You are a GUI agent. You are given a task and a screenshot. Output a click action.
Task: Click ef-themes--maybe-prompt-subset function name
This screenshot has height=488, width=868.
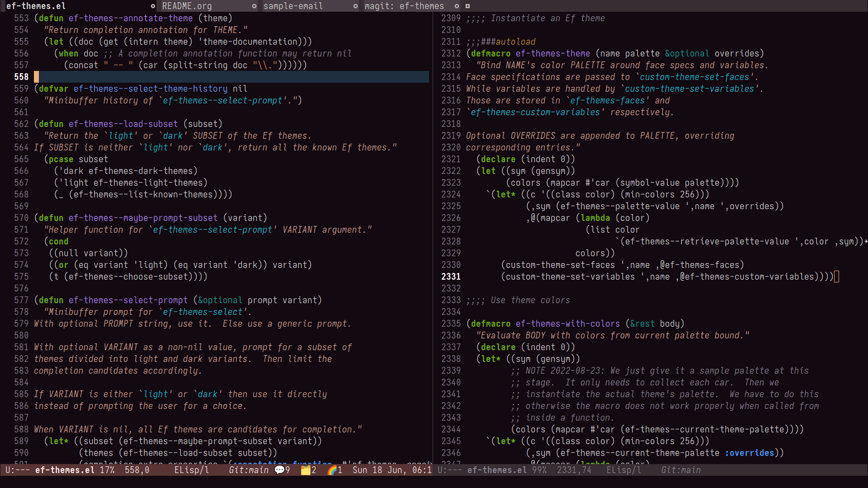(x=143, y=218)
